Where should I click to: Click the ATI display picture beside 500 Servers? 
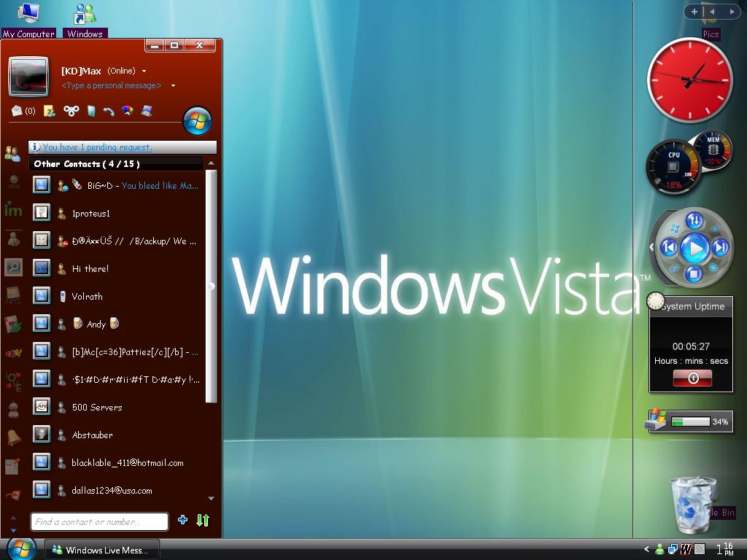(x=42, y=407)
